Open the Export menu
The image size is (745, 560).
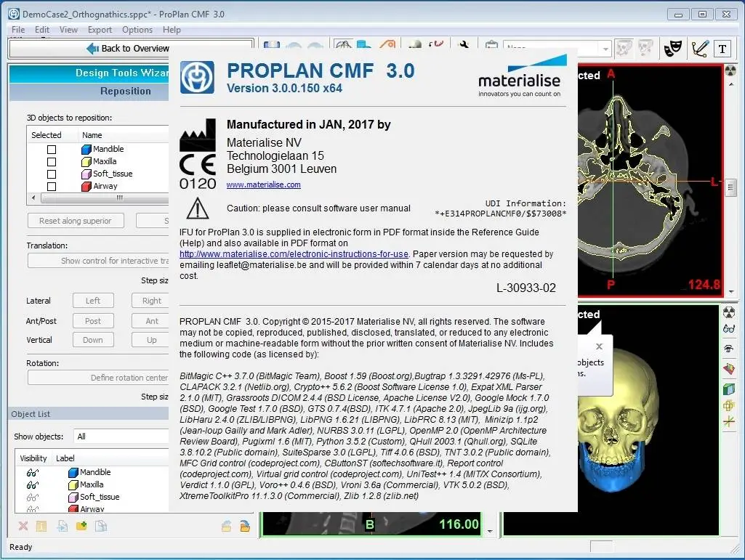100,30
